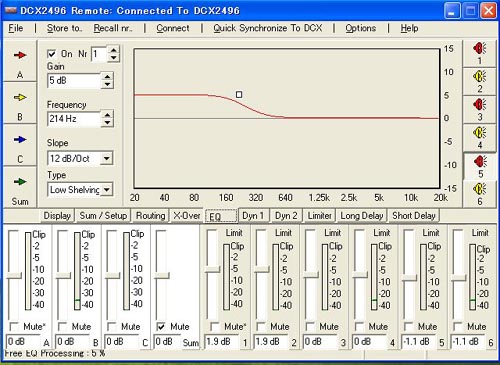Select output 4 speaker icon
Screen dimensions: 500x365
click(479, 133)
